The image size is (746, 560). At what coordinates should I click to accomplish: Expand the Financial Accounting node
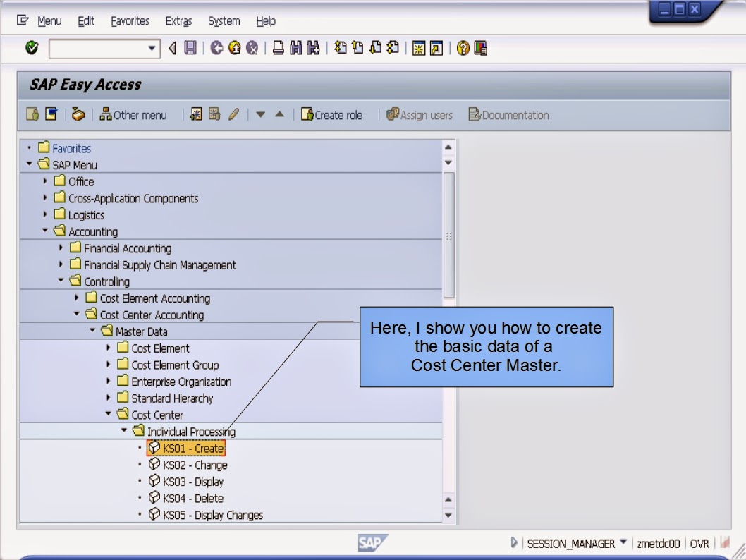click(x=61, y=248)
